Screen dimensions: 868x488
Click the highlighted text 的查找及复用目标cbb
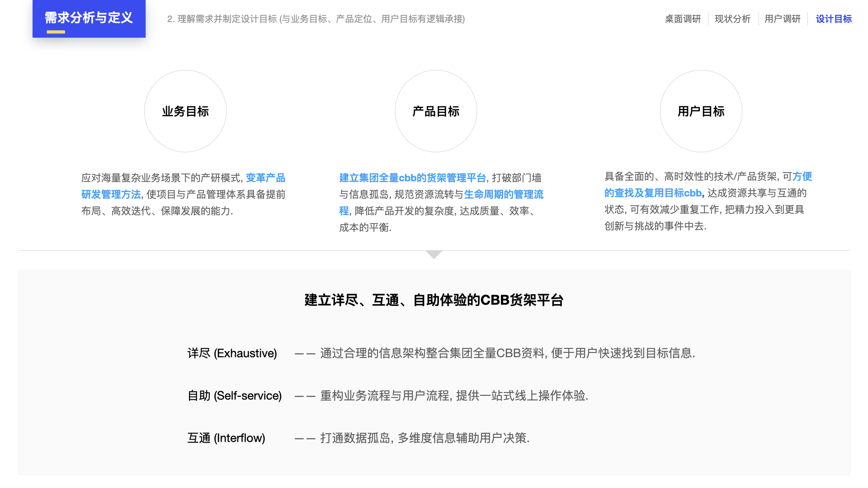point(653,193)
